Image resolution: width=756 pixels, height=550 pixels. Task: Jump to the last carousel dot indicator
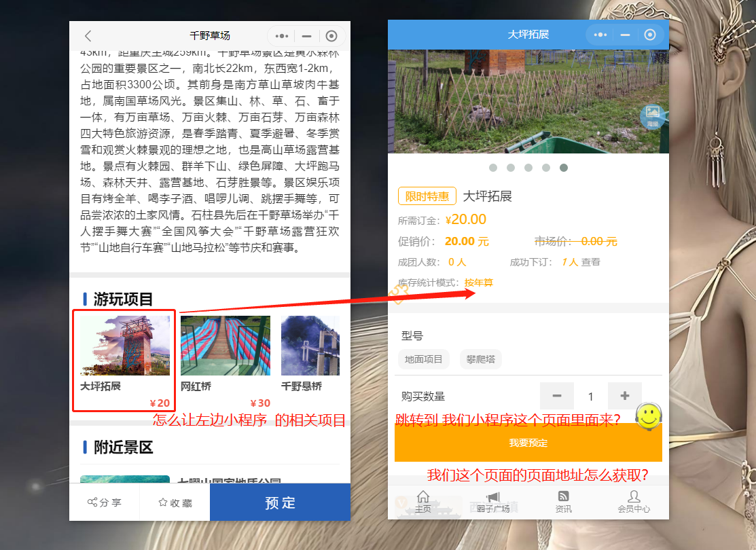tap(564, 168)
